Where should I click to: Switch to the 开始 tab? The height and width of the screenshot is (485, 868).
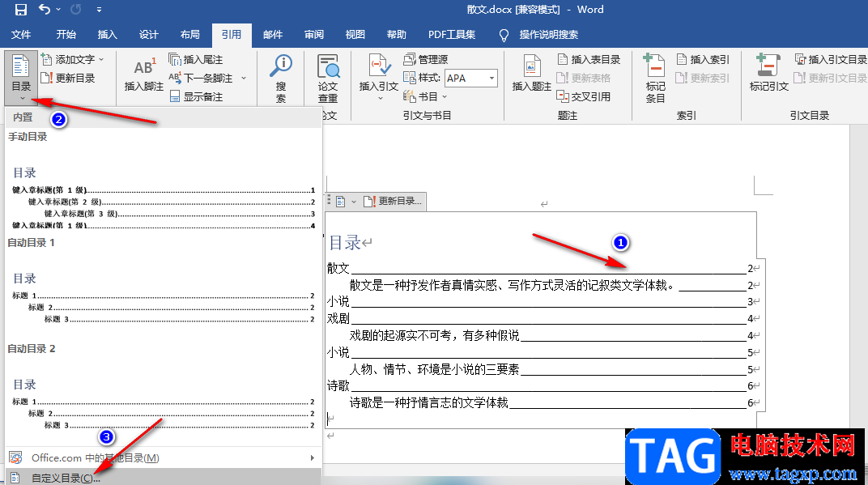point(66,34)
